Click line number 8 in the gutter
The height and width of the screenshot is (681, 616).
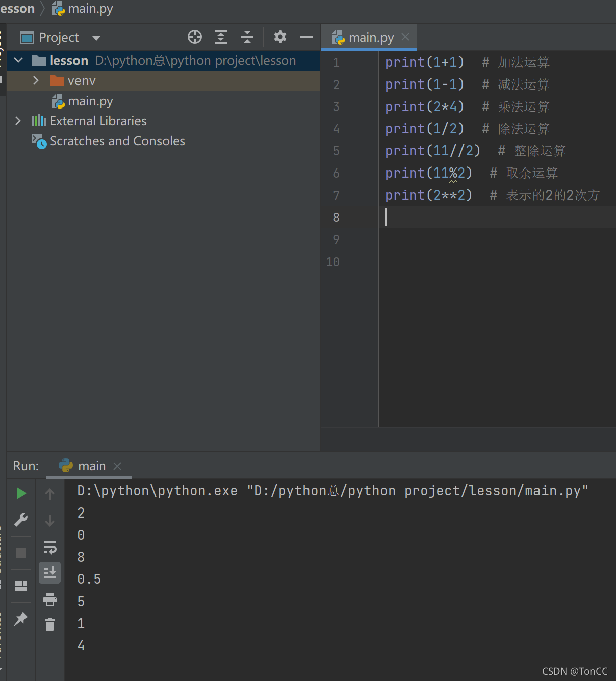pyautogui.click(x=336, y=217)
